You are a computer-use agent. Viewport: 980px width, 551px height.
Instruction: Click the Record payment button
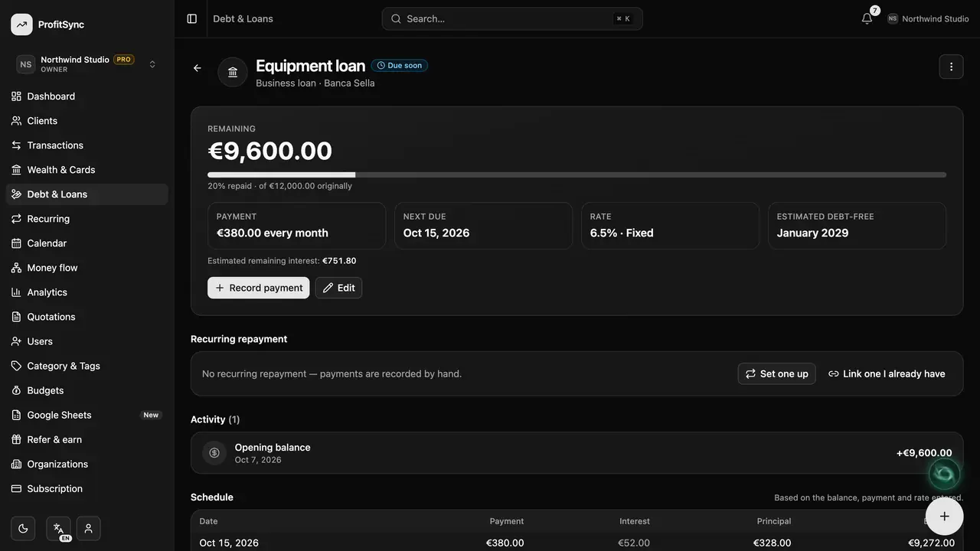(x=259, y=288)
